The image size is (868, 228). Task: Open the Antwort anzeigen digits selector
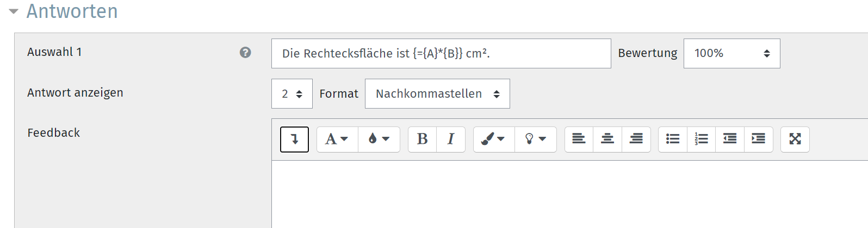[x=292, y=93]
